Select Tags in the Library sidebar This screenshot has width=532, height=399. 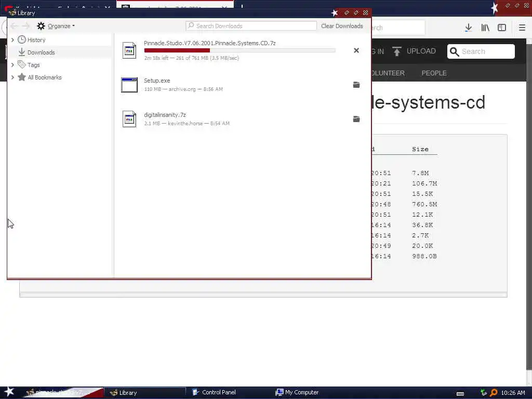click(34, 65)
